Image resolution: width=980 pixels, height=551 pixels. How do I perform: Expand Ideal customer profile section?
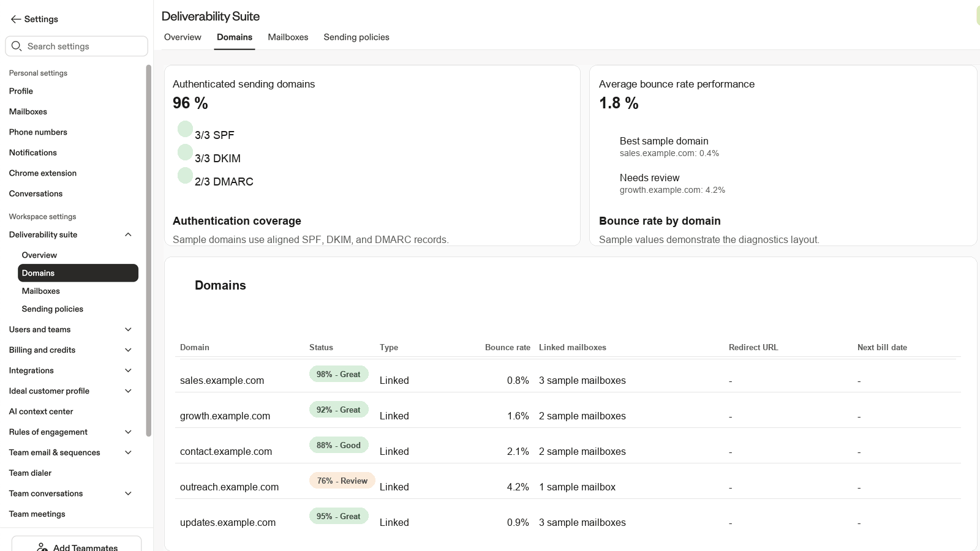128,391
